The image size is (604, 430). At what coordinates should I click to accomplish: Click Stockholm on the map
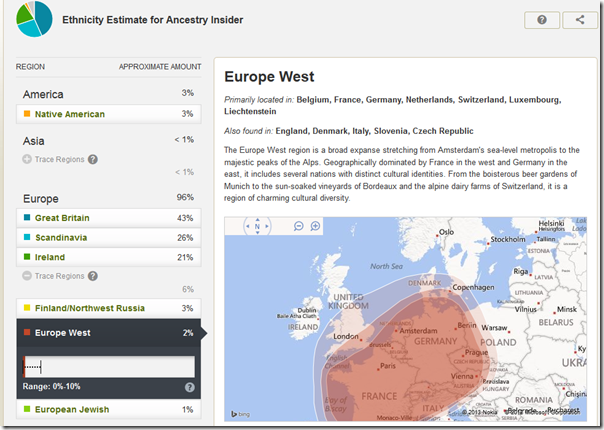coord(508,239)
